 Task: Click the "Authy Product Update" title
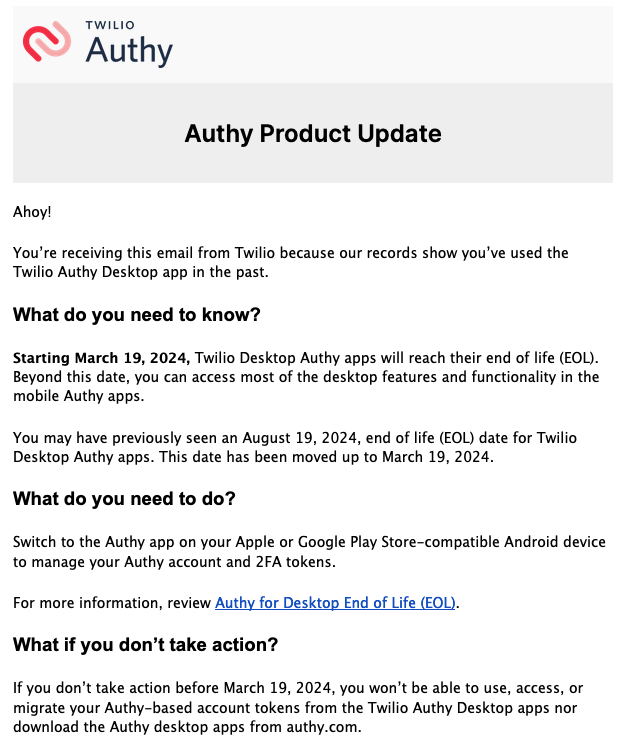coord(312,133)
